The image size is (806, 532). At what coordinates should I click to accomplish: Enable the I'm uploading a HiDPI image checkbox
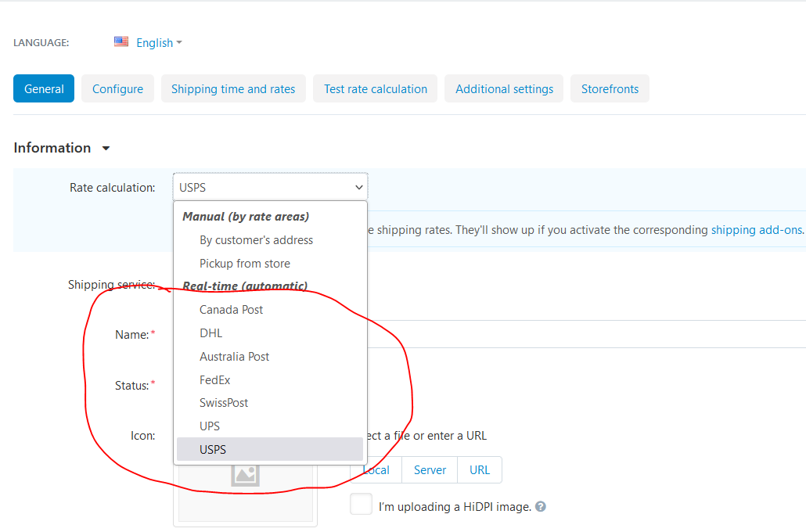click(361, 504)
